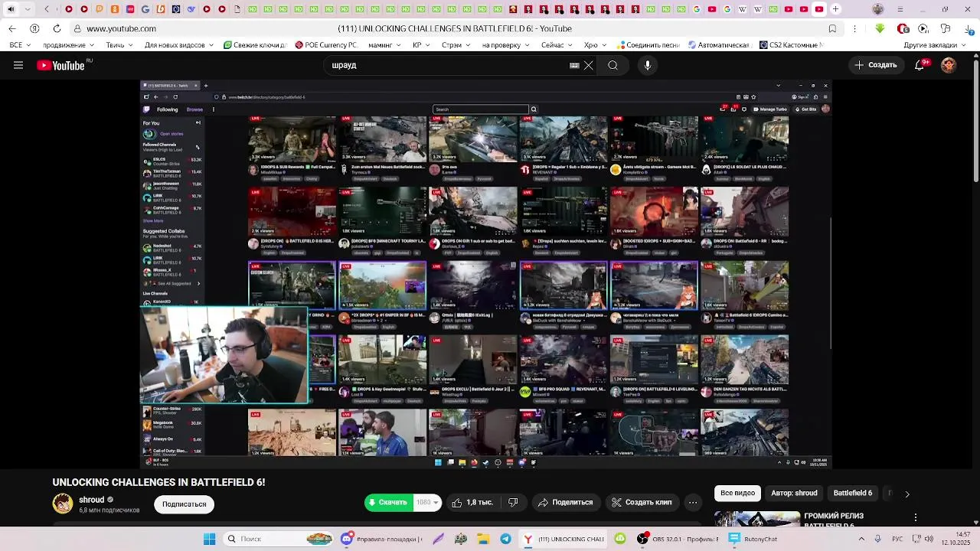Viewport: 980px width, 551px height.
Task: Open the Для новых видосов bookmarks folder
Action: tap(178, 45)
